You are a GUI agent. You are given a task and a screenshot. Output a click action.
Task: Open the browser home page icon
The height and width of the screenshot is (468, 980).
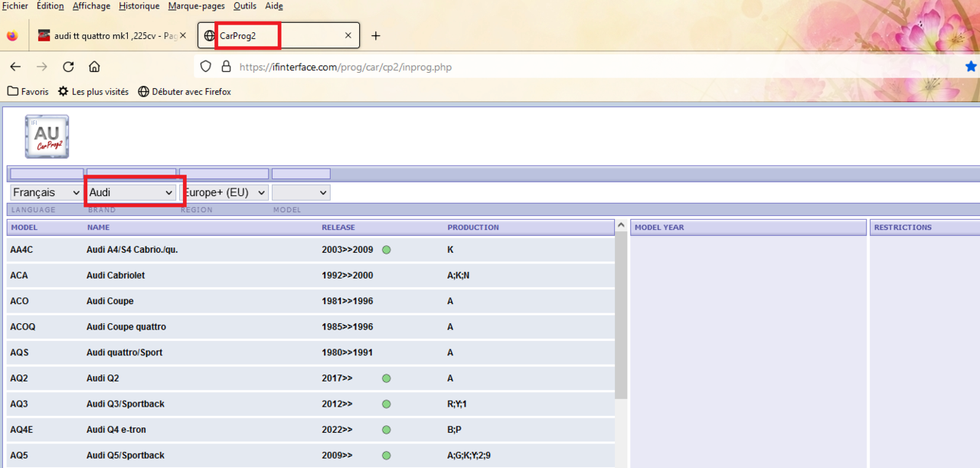click(94, 67)
